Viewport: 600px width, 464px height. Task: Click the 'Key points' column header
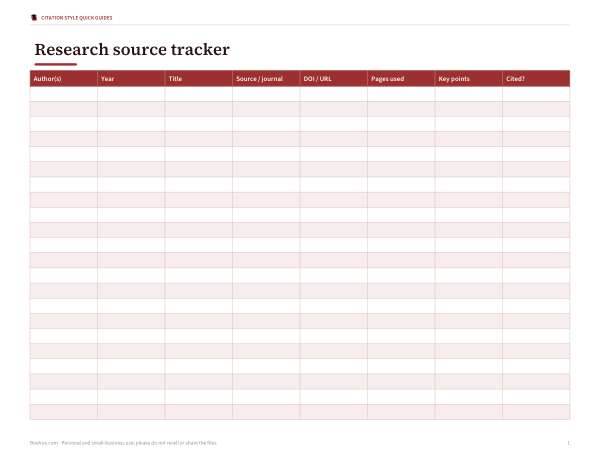pyautogui.click(x=469, y=78)
